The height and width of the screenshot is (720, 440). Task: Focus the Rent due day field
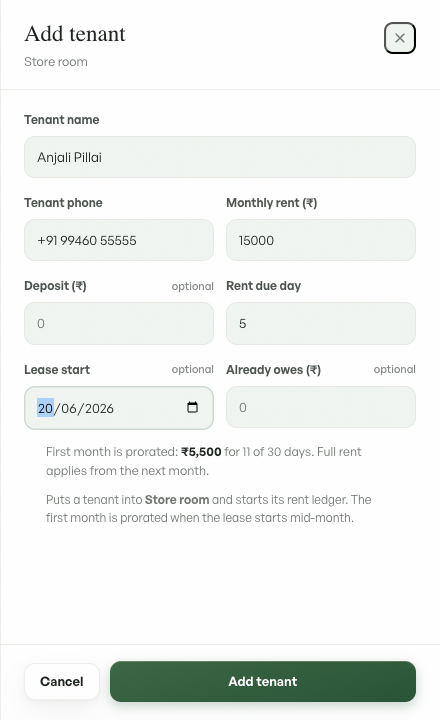tap(321, 323)
